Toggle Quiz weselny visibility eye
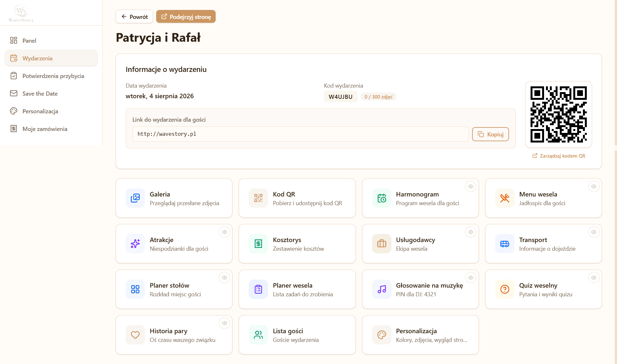Screen dimensions: 617x364 (594, 278)
